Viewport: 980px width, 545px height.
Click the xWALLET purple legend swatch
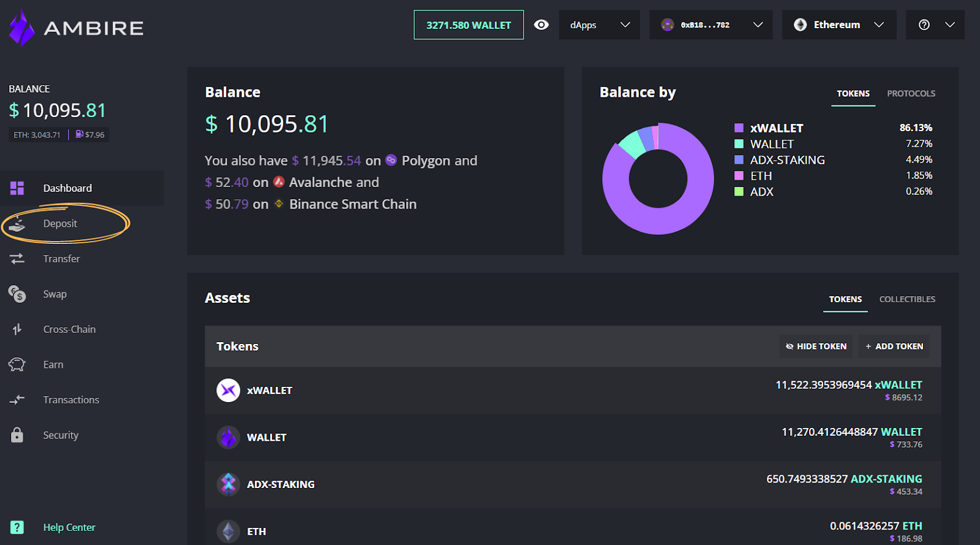(739, 128)
